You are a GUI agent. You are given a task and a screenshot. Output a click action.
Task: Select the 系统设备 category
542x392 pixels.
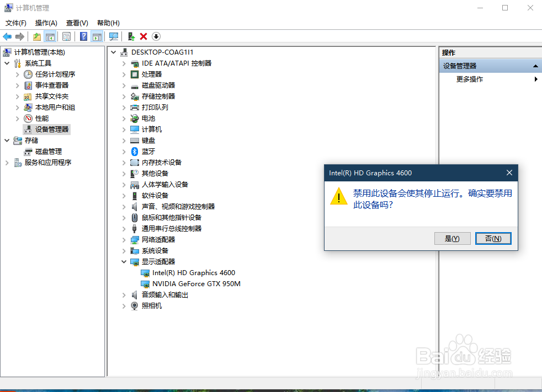[155, 251]
